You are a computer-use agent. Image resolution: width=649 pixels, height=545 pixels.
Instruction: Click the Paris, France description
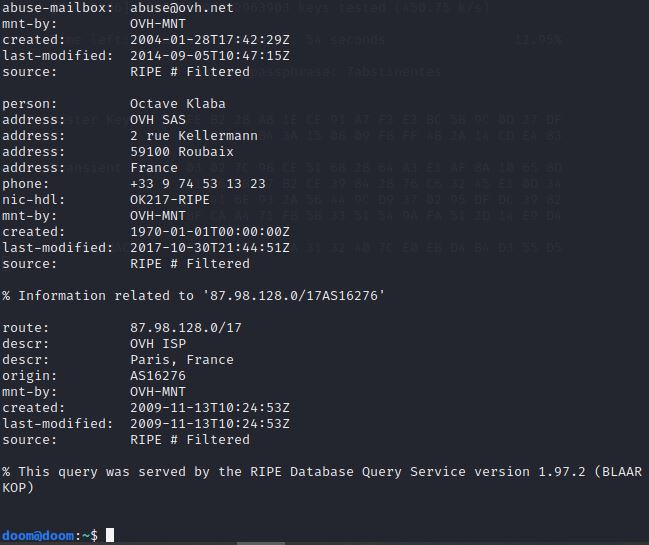coord(182,359)
